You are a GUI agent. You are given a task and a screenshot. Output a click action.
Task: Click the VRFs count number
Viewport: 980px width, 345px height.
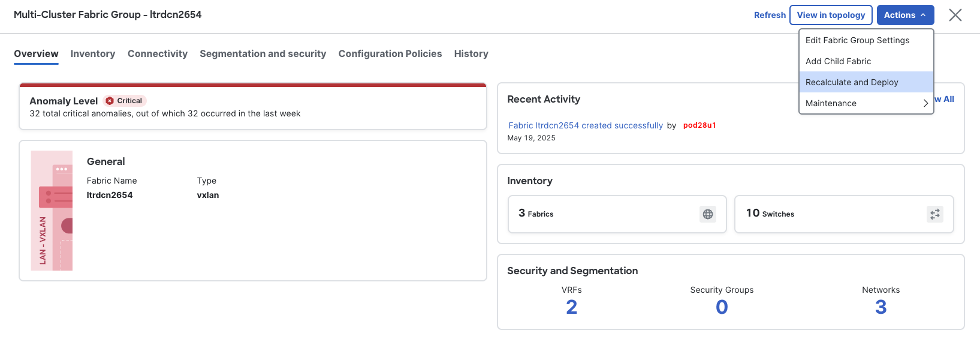pos(571,307)
